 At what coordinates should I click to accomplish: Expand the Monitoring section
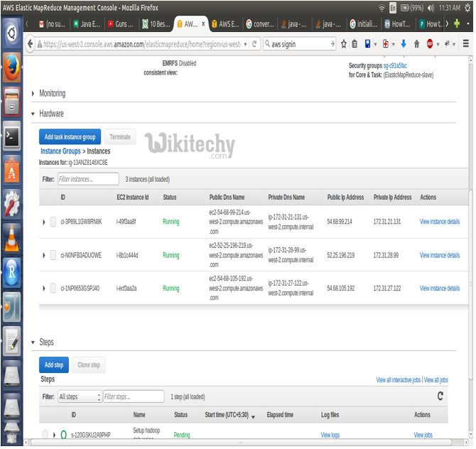pyautogui.click(x=33, y=94)
